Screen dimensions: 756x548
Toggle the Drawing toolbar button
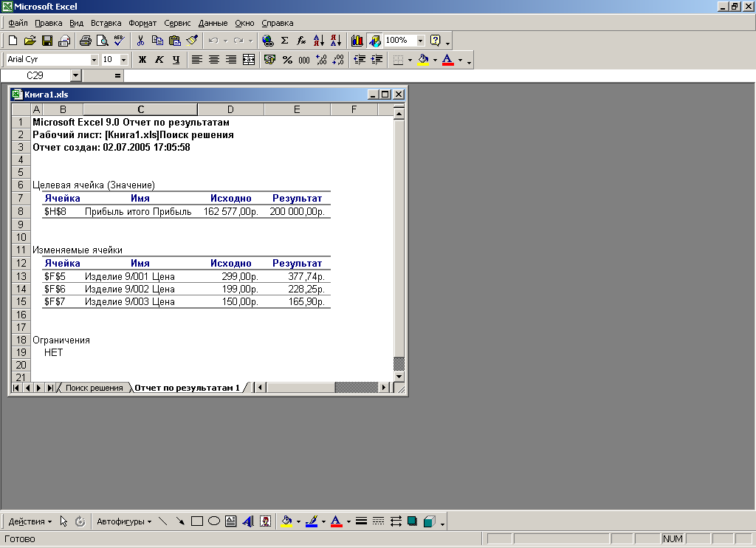pos(374,41)
